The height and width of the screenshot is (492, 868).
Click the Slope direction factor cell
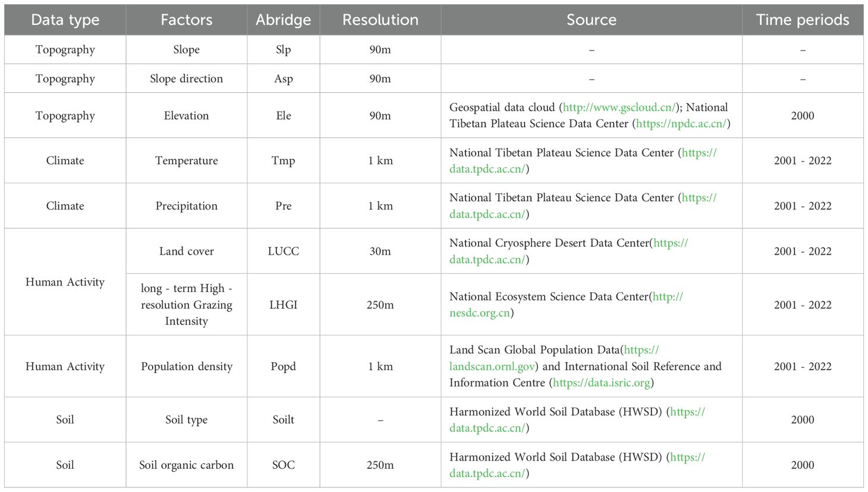[186, 79]
